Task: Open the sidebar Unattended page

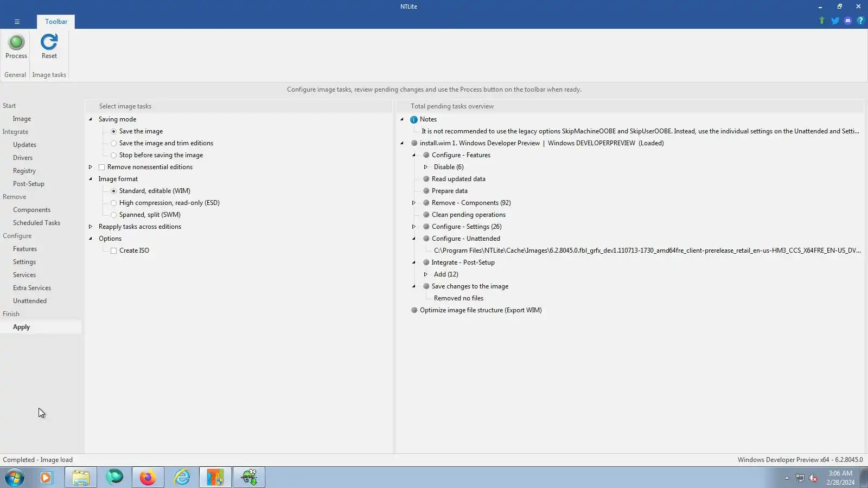Action: pyautogui.click(x=30, y=301)
